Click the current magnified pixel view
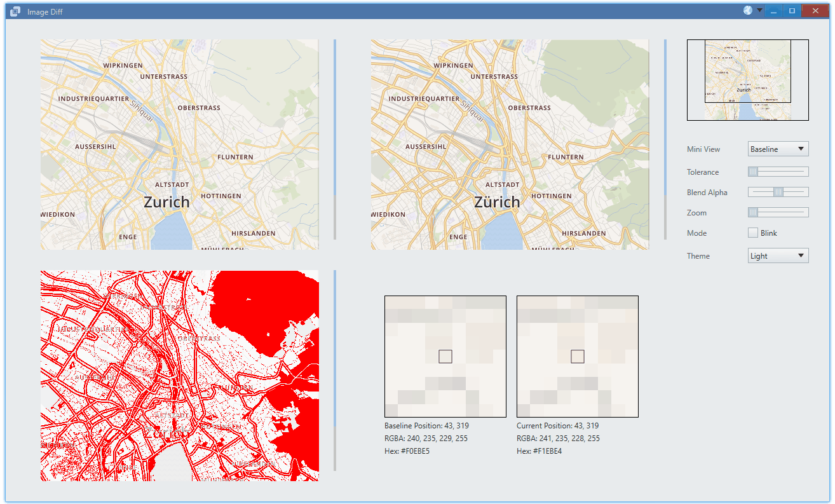This screenshot has width=835, height=504. click(x=578, y=357)
